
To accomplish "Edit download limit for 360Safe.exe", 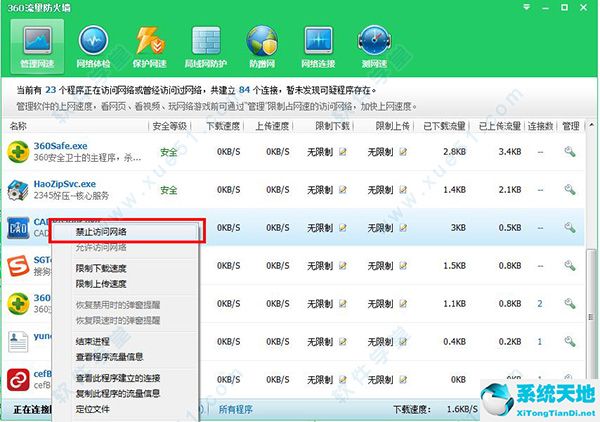I will click(343, 152).
